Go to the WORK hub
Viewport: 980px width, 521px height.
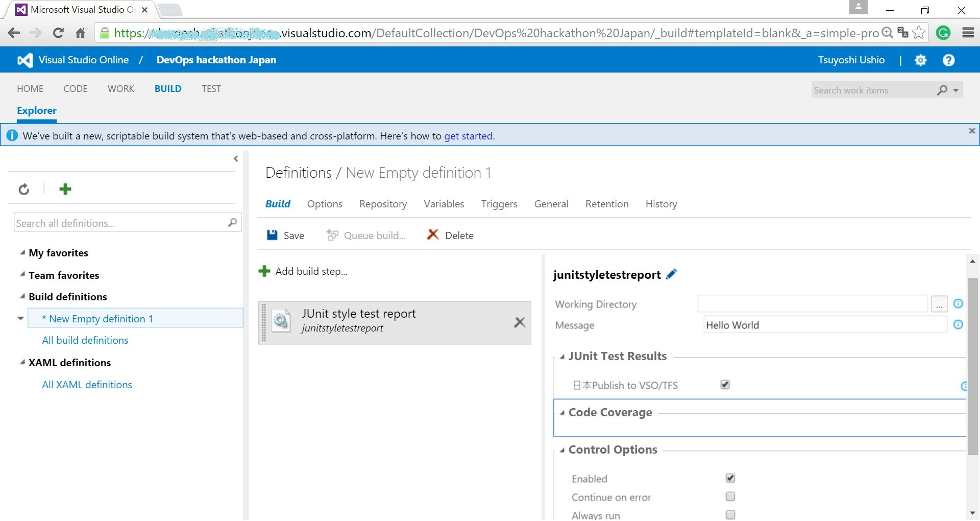click(x=121, y=89)
